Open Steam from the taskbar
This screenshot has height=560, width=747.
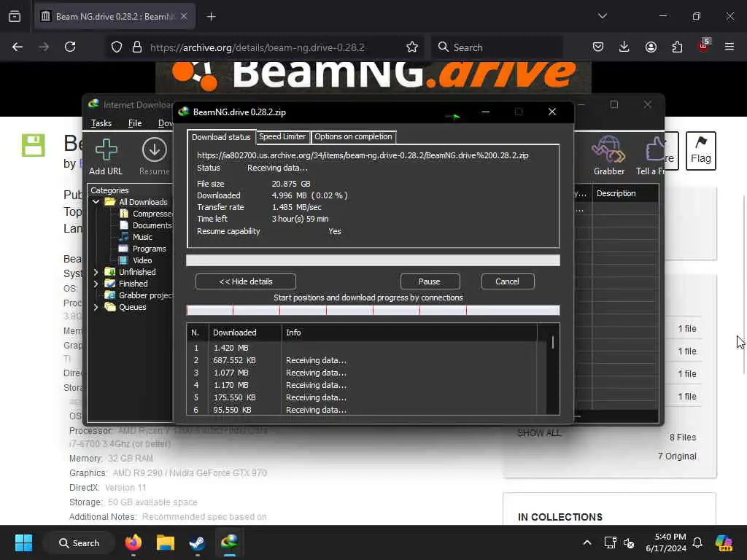click(197, 542)
